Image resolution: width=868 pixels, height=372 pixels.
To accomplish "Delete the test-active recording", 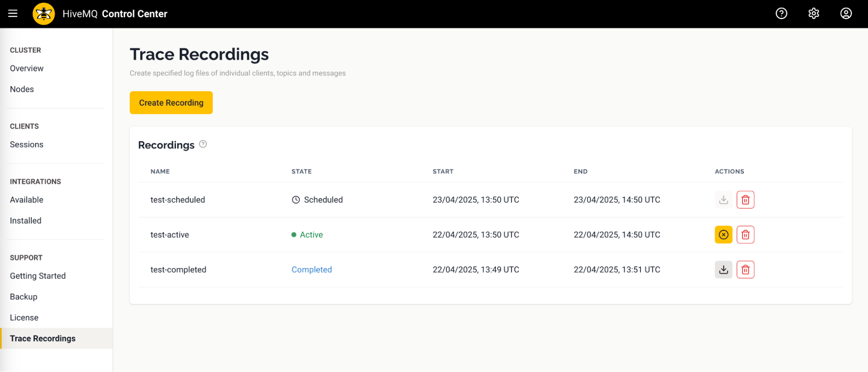I will click(x=745, y=235).
